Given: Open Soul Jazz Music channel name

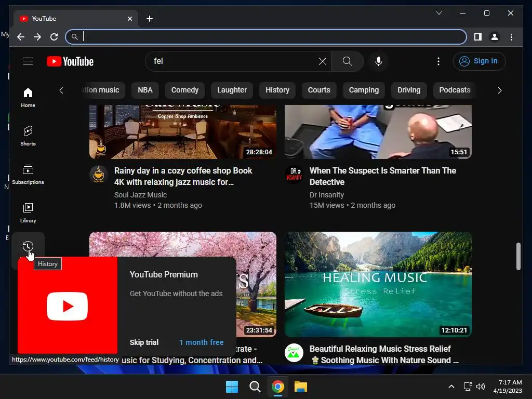Looking at the screenshot, I should (x=140, y=195).
